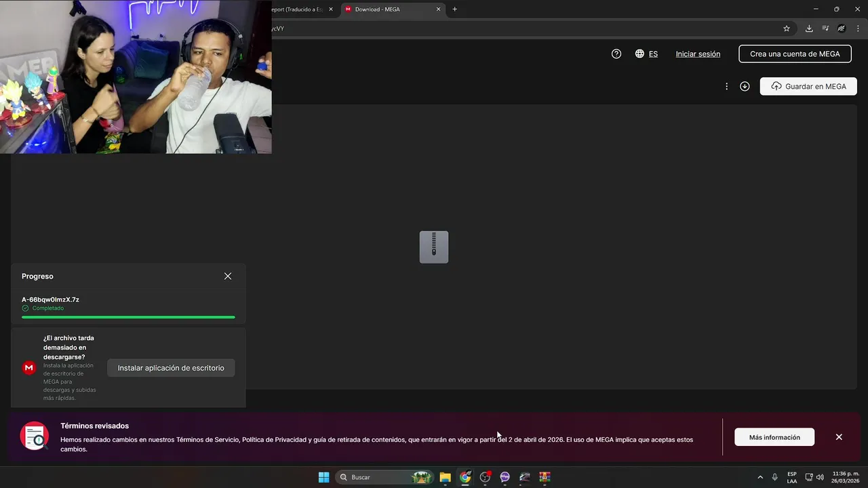Click the ESP LAA language indicator

792,477
